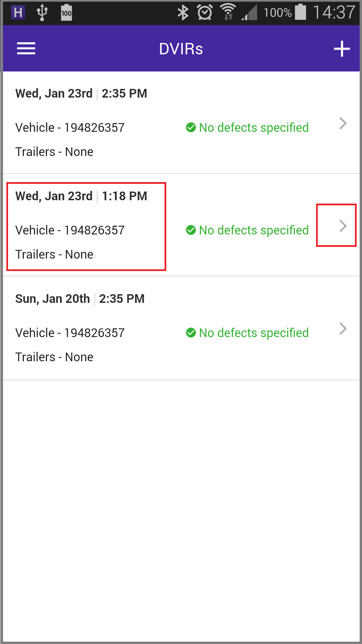Tap the DVIRs screen title
Image resolution: width=362 pixels, height=644 pixels.
pyautogui.click(x=181, y=49)
